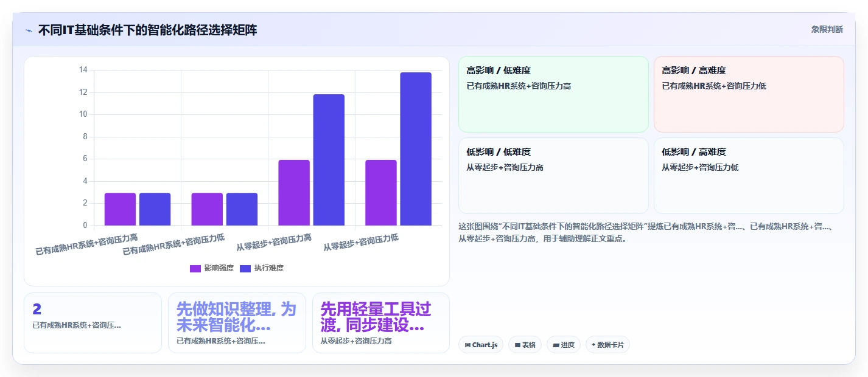
Task: Click the blue icon beside the matrix title
Action: [x=29, y=30]
